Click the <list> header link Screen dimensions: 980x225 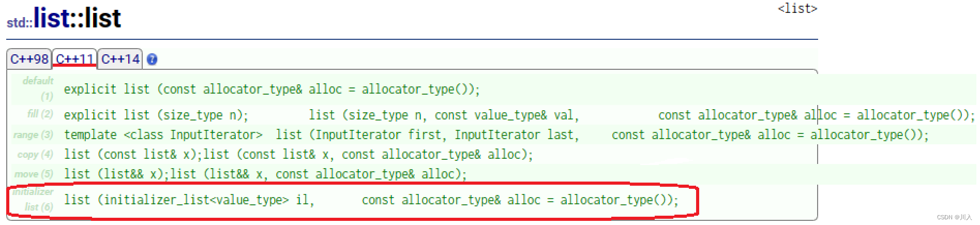pos(797,8)
